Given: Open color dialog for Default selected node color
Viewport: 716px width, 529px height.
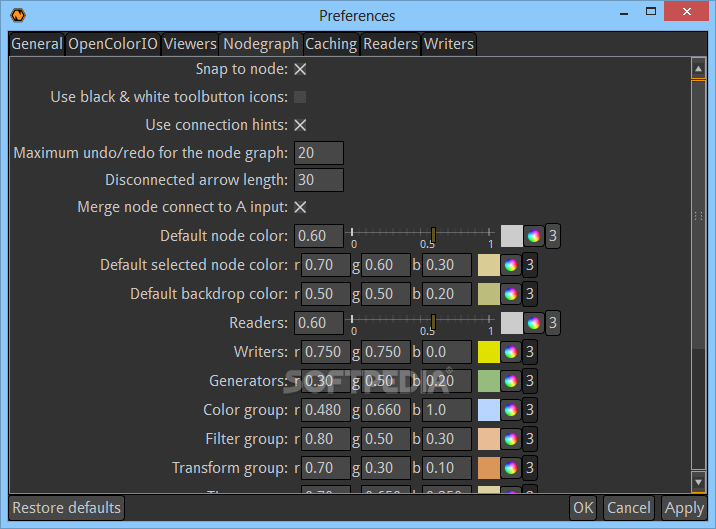Looking at the screenshot, I should [511, 265].
